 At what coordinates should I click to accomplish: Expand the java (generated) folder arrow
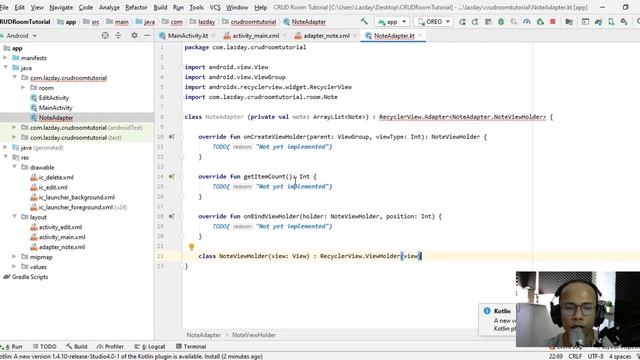5,147
